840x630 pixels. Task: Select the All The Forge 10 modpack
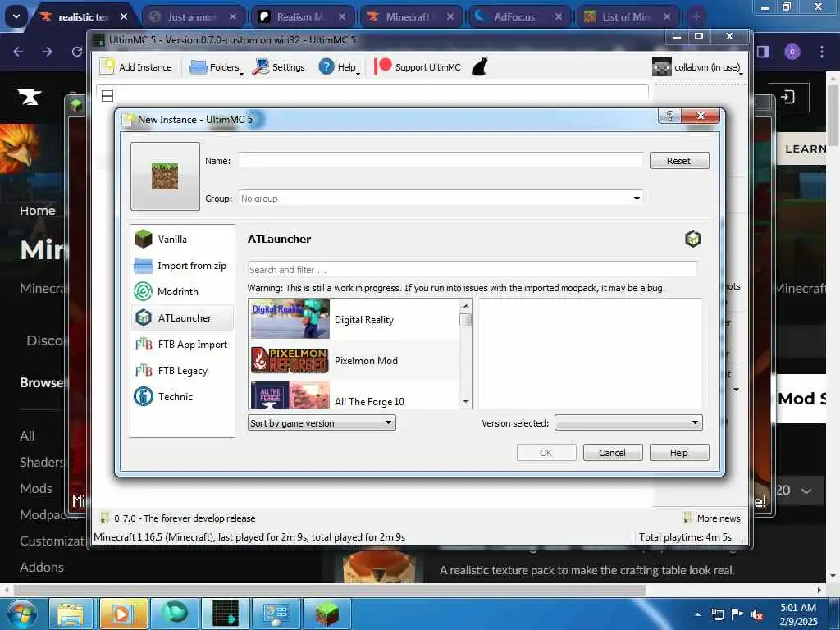click(x=354, y=396)
